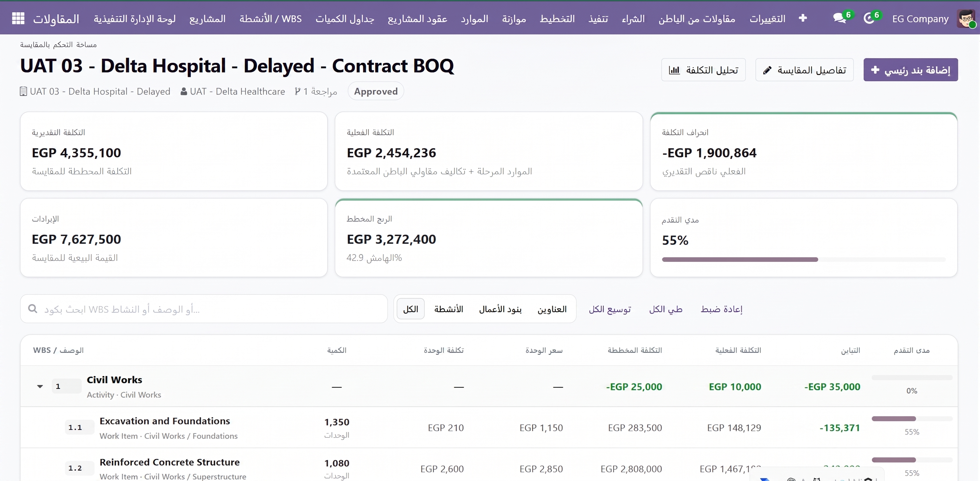
Task: Click the pencil icon for BOQ details
Action: click(767, 70)
